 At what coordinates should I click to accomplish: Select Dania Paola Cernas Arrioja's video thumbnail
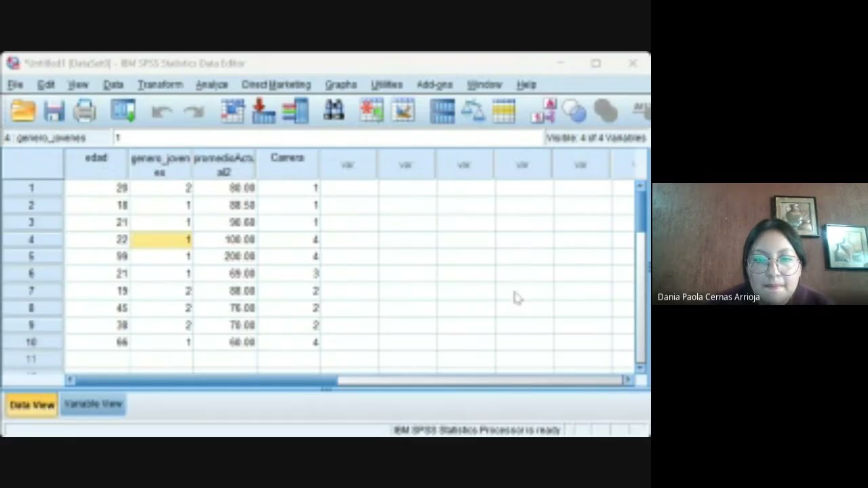759,244
